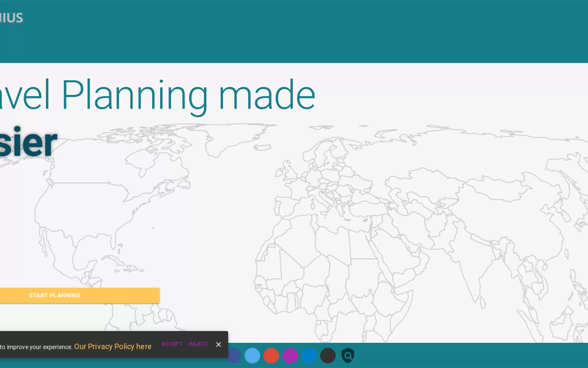Click the dark gray circle icon

[328, 355]
